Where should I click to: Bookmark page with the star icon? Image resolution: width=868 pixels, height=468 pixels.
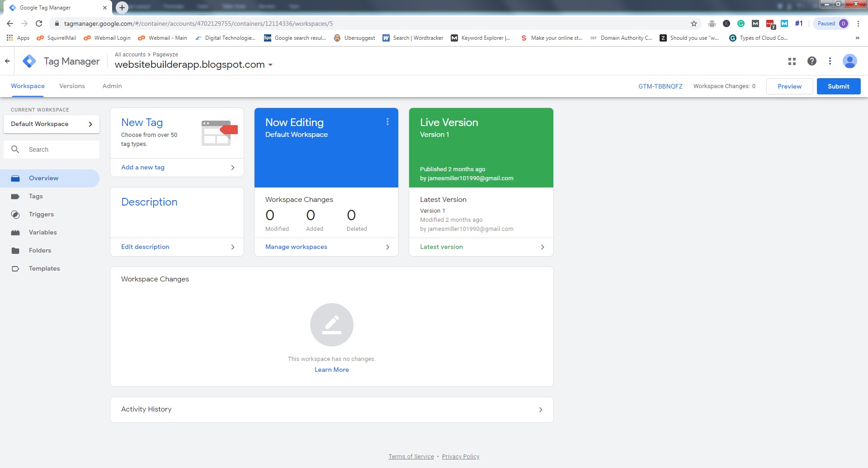point(694,23)
